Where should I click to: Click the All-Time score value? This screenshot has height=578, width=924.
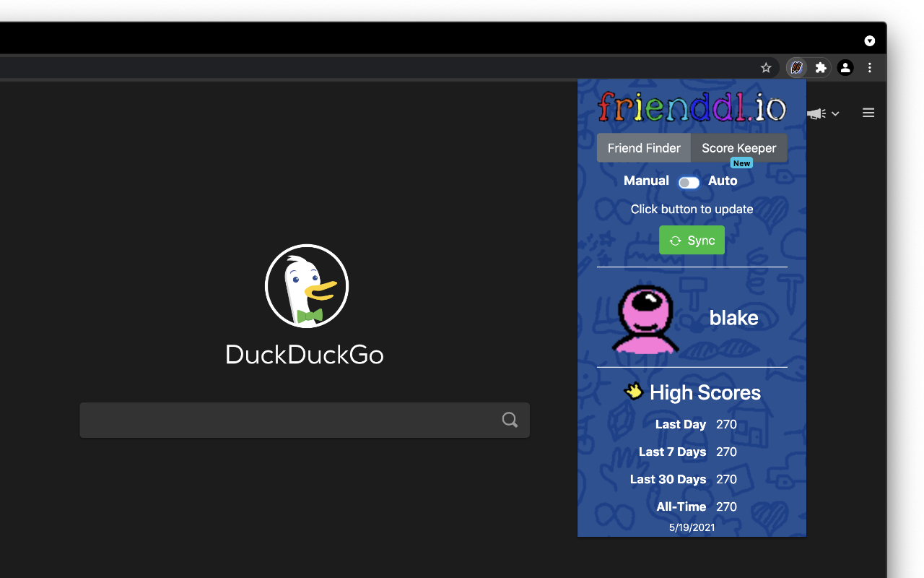click(726, 506)
